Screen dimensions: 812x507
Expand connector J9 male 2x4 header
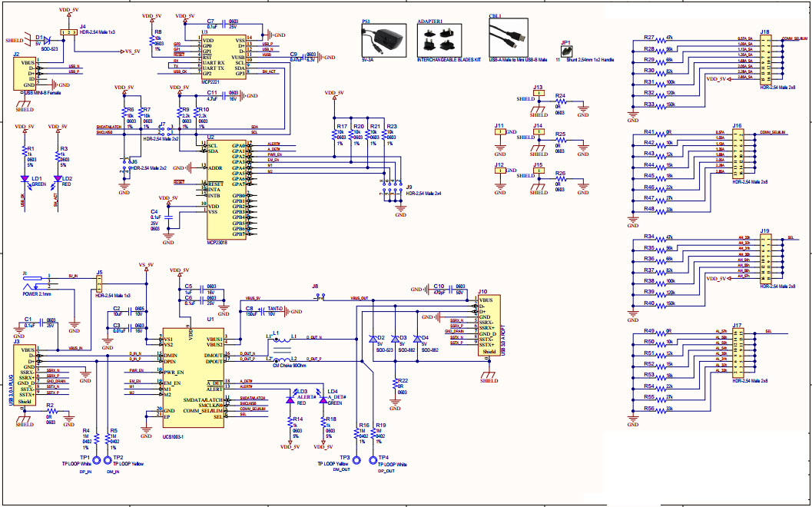click(392, 187)
